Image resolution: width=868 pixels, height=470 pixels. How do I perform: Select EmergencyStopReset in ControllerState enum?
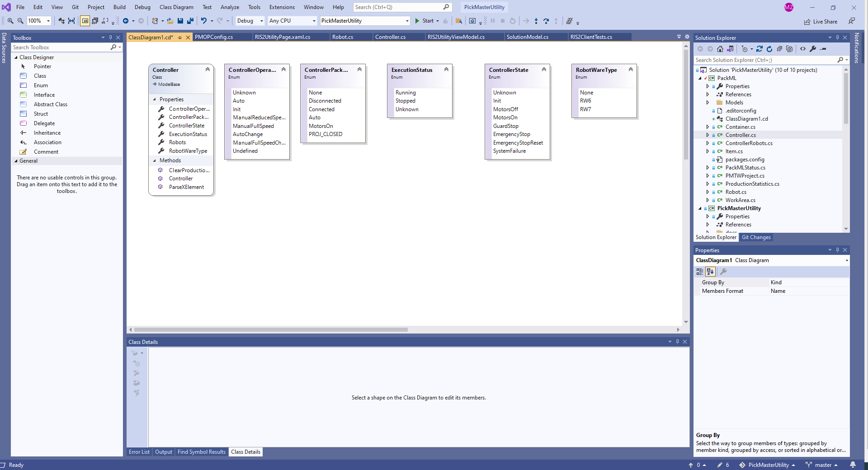pyautogui.click(x=518, y=143)
